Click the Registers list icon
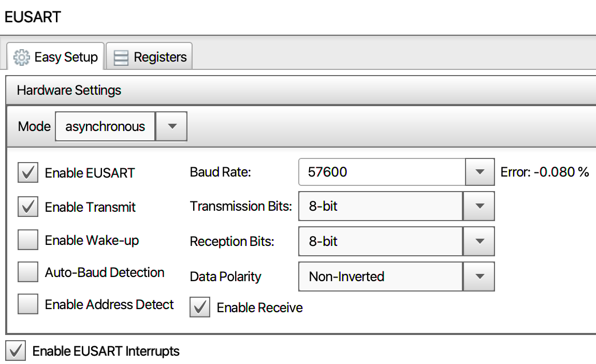 pos(121,57)
